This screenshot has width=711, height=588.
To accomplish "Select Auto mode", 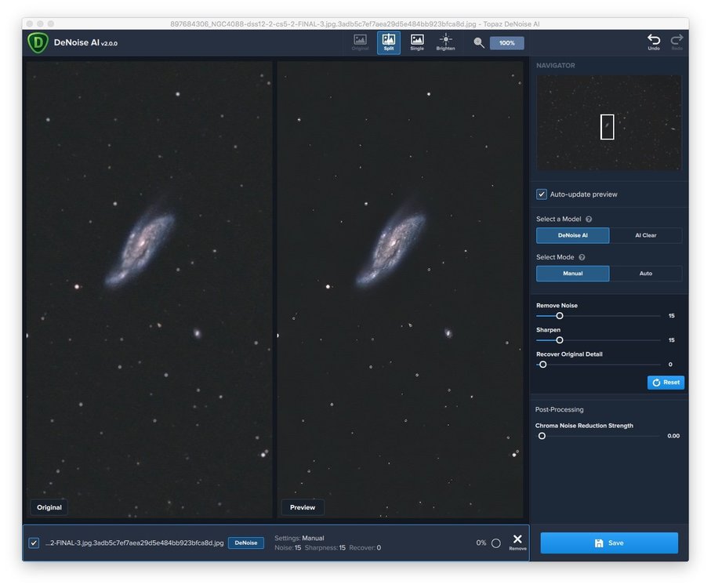I will [x=646, y=274].
